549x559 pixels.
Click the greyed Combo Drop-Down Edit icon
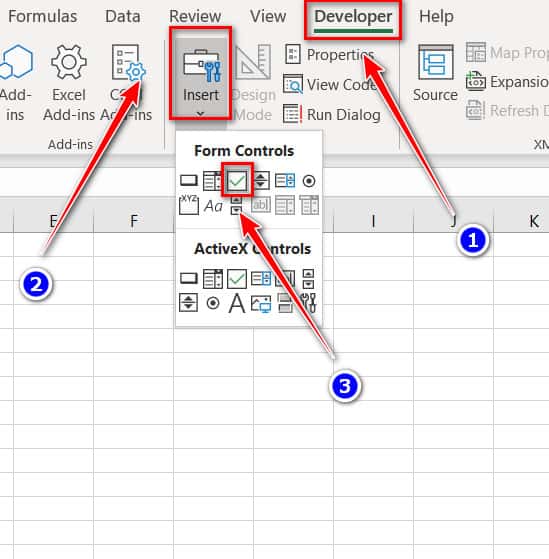(x=309, y=205)
